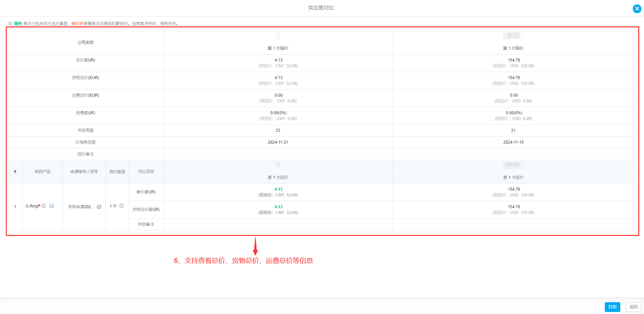Click the 询价数量 column header
Screen dimensions: 644x314
(117, 172)
